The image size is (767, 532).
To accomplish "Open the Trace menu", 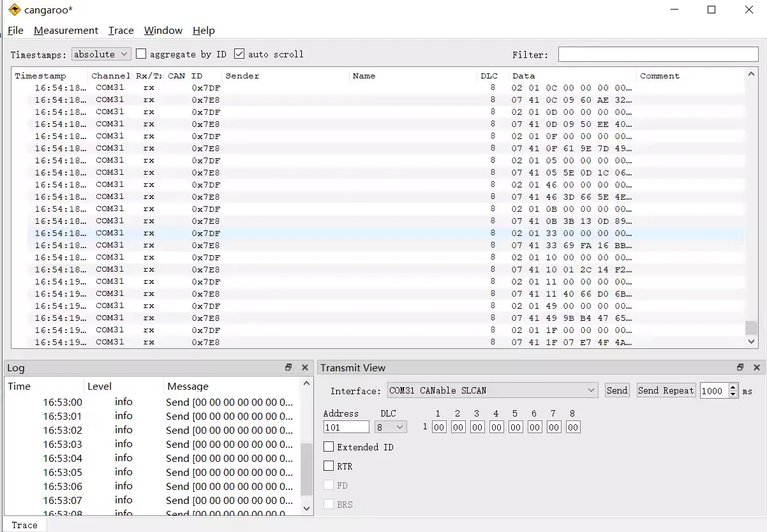I will [x=121, y=31].
